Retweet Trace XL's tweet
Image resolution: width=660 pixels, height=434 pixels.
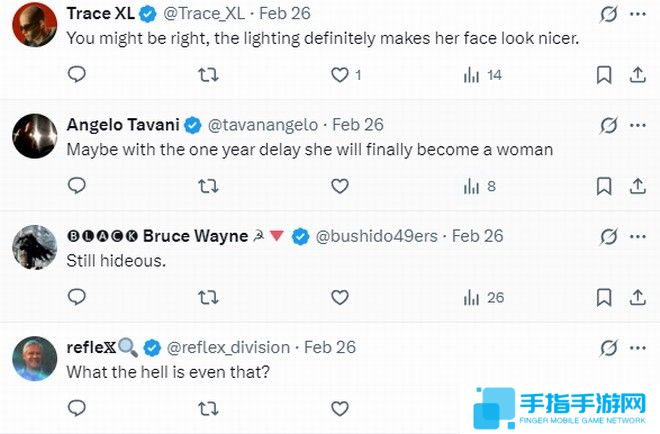click(207, 75)
